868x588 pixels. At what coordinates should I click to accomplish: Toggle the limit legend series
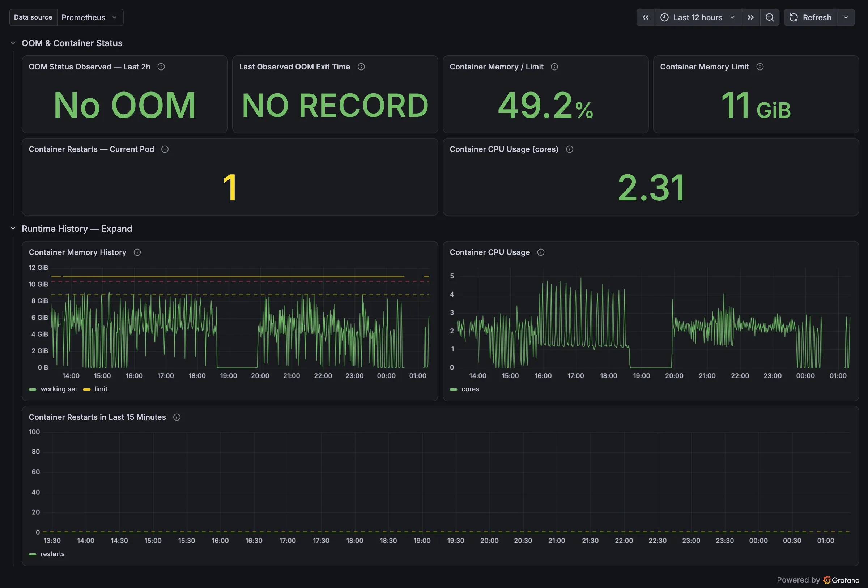101,389
